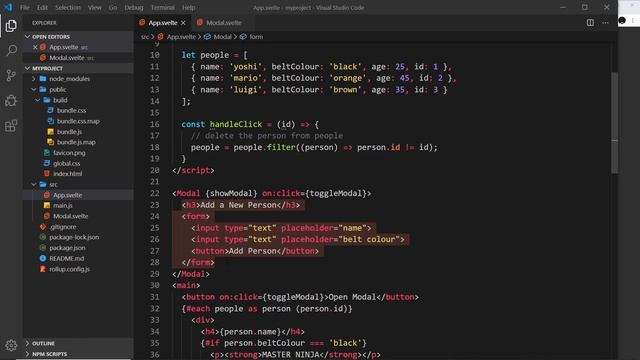
Task: Open main.js file
Action: coord(62,206)
